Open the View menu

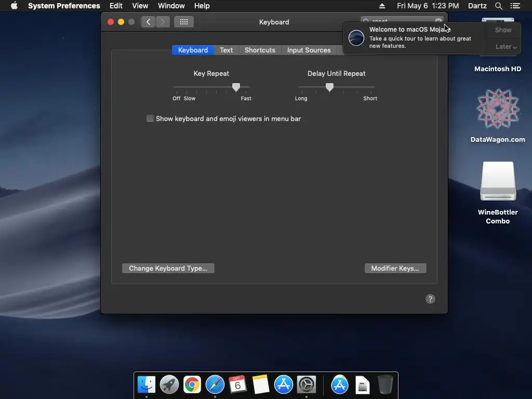point(140,6)
